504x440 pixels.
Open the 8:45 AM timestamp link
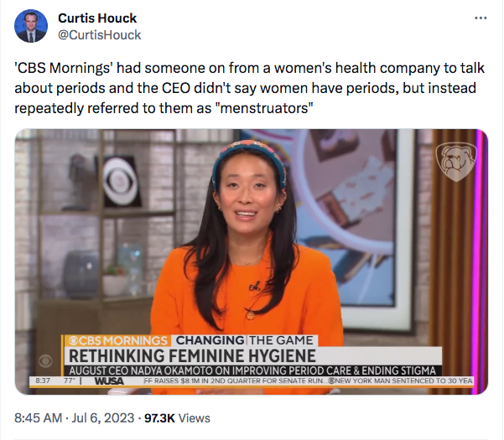click(39, 418)
